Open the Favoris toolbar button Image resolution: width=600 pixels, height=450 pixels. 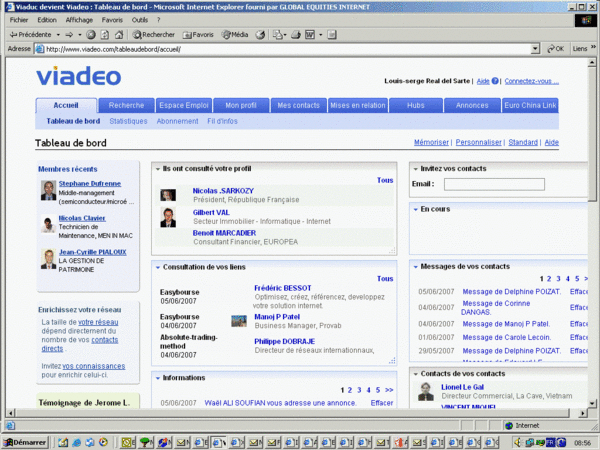pos(198,35)
